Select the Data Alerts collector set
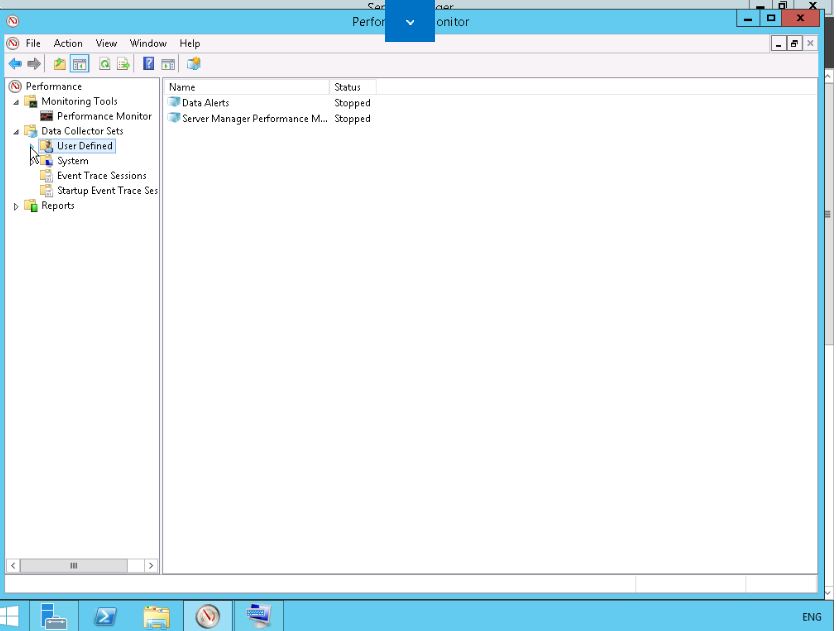Image resolution: width=836 pixels, height=631 pixels. (205, 103)
